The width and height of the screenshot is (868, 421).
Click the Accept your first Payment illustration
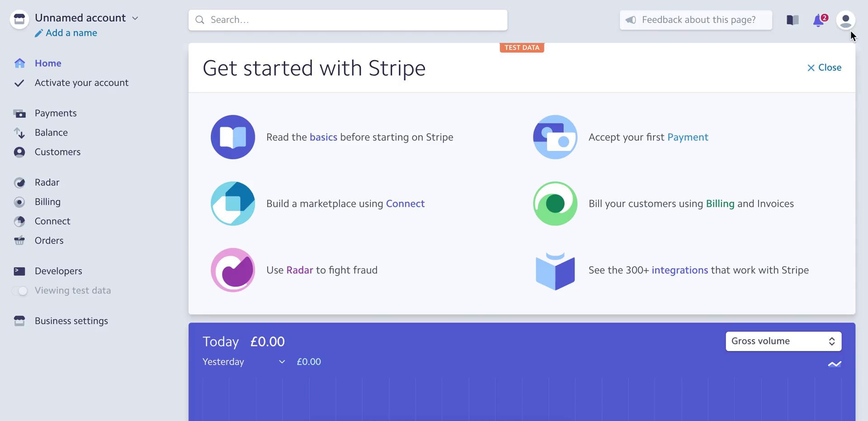pyautogui.click(x=555, y=137)
